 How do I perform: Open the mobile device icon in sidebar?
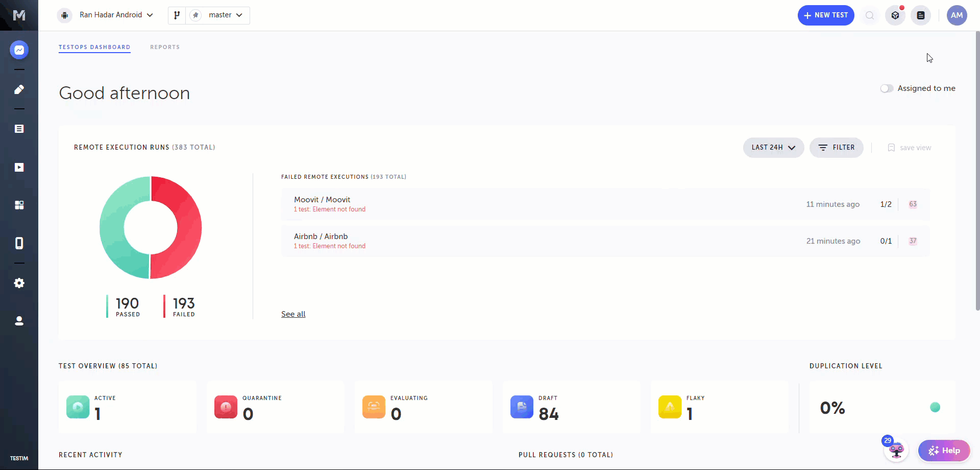click(19, 243)
